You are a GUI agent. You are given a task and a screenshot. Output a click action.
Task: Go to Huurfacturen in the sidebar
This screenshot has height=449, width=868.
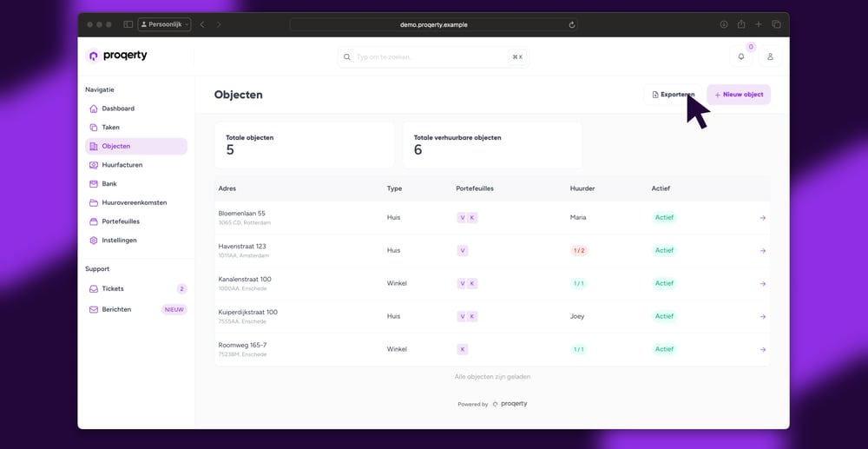pyautogui.click(x=136, y=165)
